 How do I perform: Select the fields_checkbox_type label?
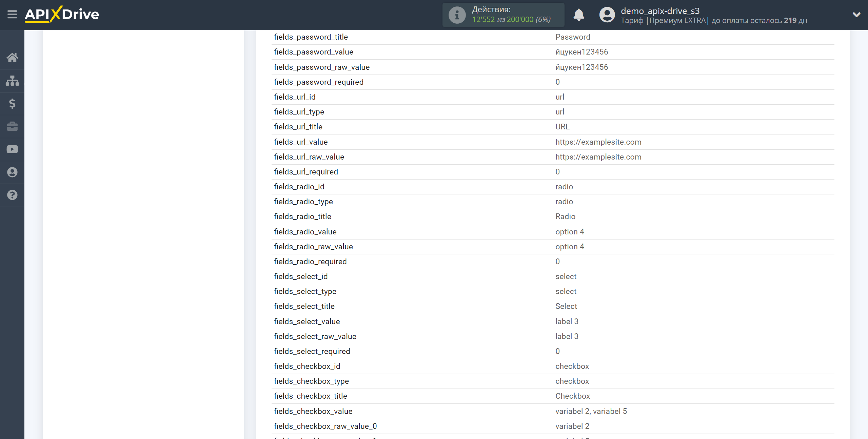[x=311, y=381]
